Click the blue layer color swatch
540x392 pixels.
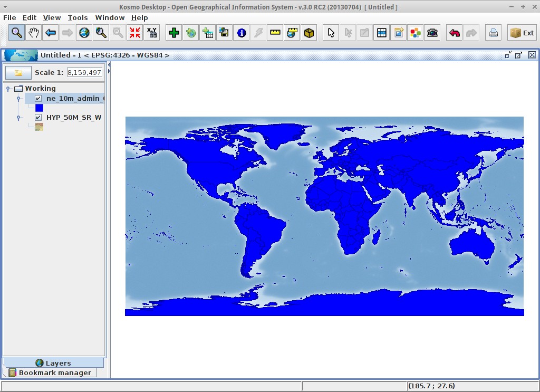pyautogui.click(x=39, y=108)
